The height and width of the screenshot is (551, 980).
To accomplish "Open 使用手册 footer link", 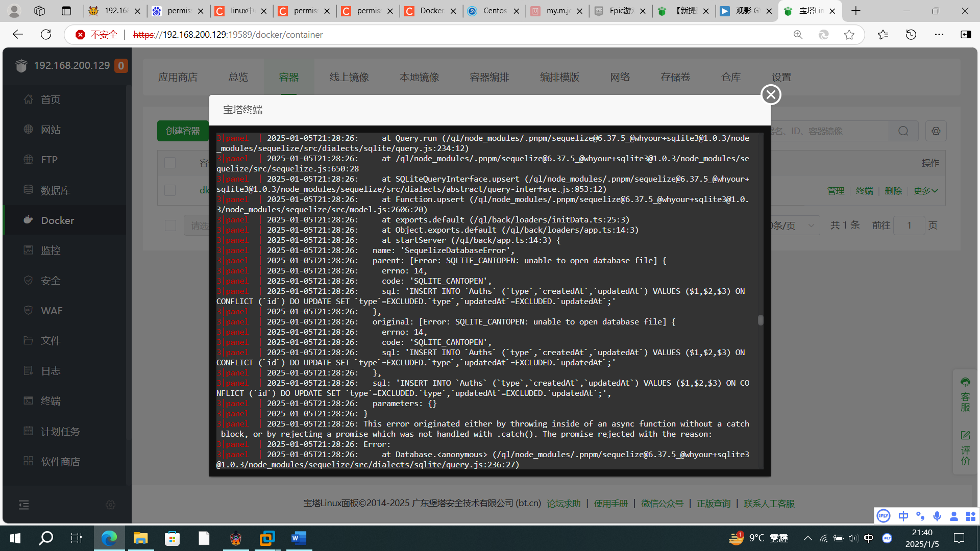I will tap(611, 504).
